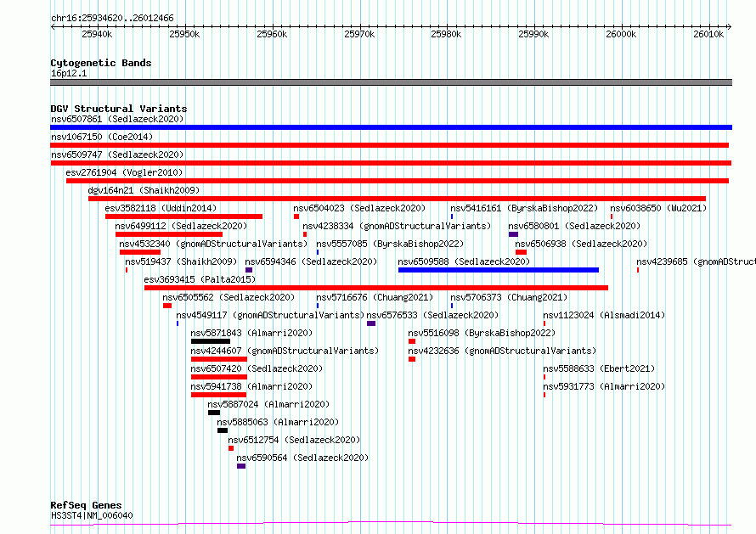This screenshot has width=756, height=534.
Task: Open nsv6504023 (Sedlazeck2020) variant
Action: pyautogui.click(x=359, y=208)
